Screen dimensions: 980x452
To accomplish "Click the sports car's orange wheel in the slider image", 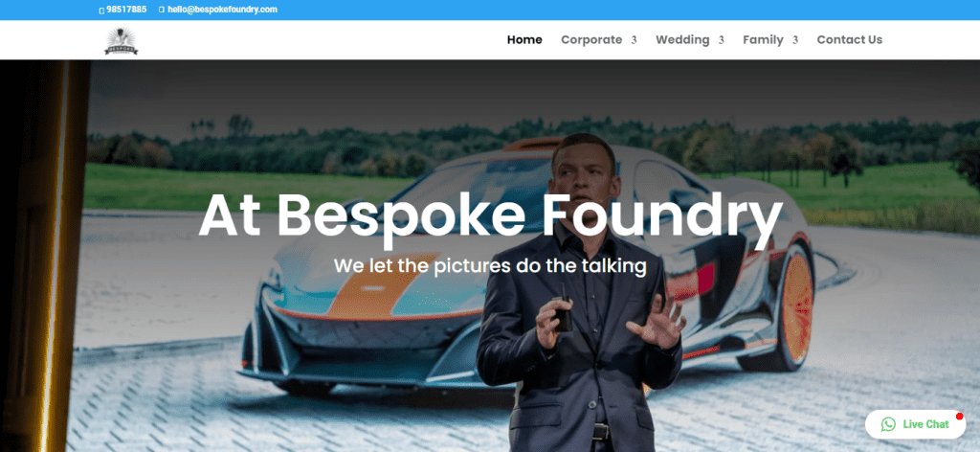I will click(x=797, y=307).
